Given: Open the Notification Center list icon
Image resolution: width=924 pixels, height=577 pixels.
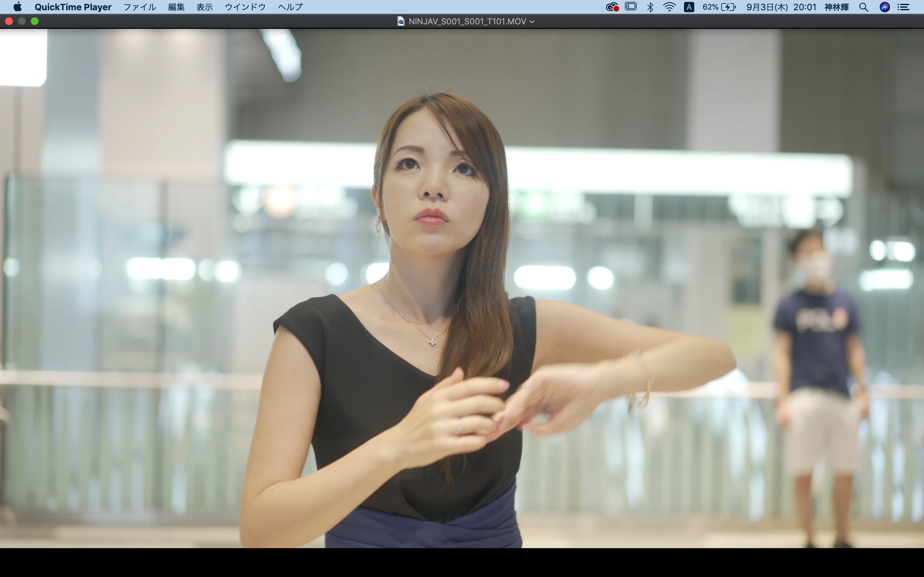Looking at the screenshot, I should 903,7.
